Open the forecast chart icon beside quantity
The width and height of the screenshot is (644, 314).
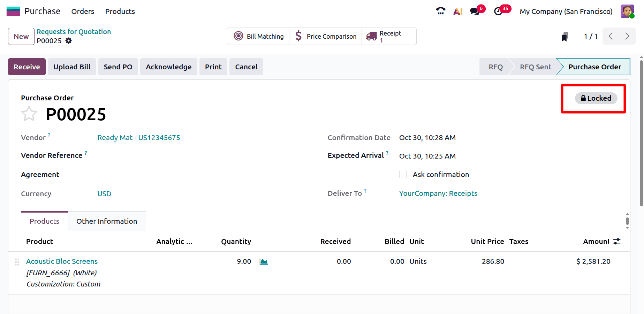point(264,261)
